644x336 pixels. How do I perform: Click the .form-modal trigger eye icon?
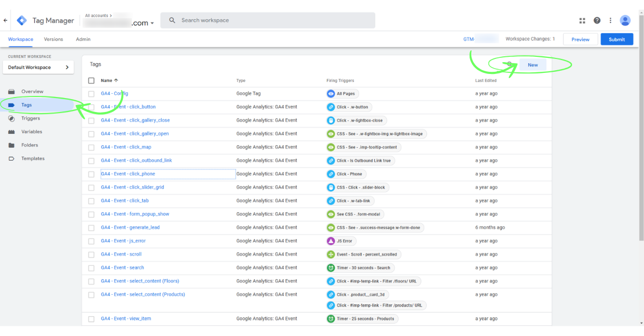331,214
